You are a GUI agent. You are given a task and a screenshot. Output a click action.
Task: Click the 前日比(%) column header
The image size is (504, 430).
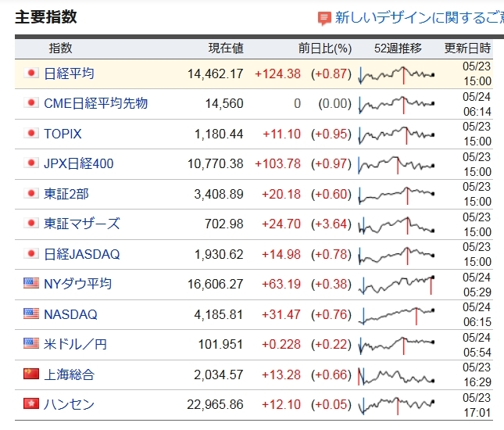tap(325, 48)
